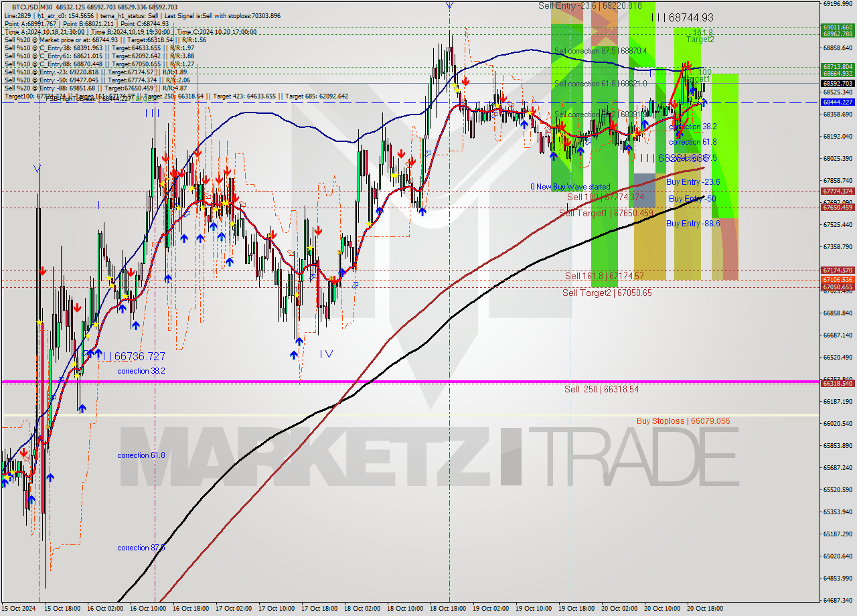Select the thick magenta horizontal line
This screenshot has height=616, width=857.
(x=410, y=382)
